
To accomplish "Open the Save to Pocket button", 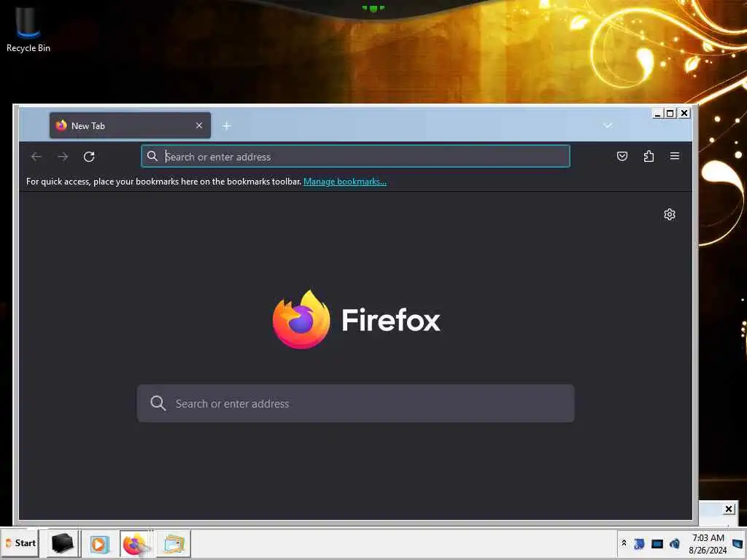I will click(x=622, y=156).
